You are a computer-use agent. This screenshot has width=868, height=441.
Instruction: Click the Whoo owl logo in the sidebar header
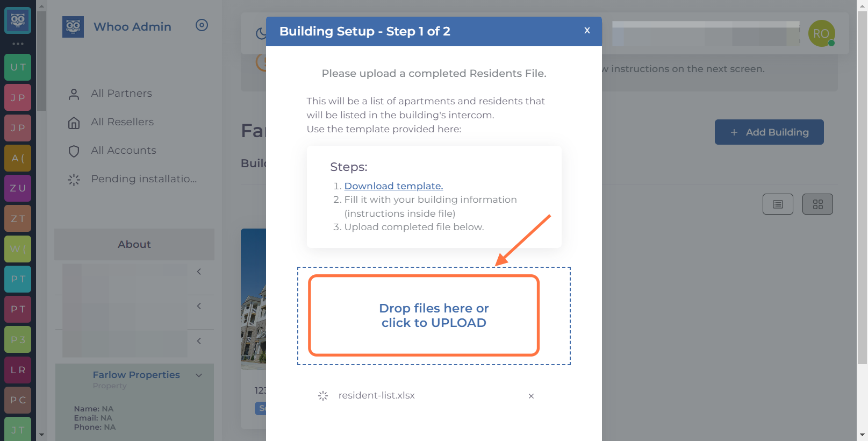(x=73, y=26)
